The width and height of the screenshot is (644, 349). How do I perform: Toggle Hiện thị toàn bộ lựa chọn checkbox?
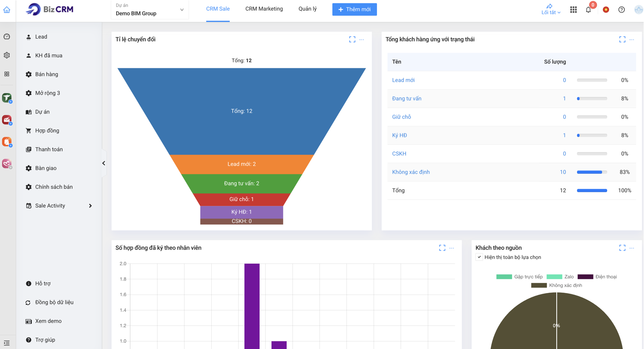[x=479, y=257]
